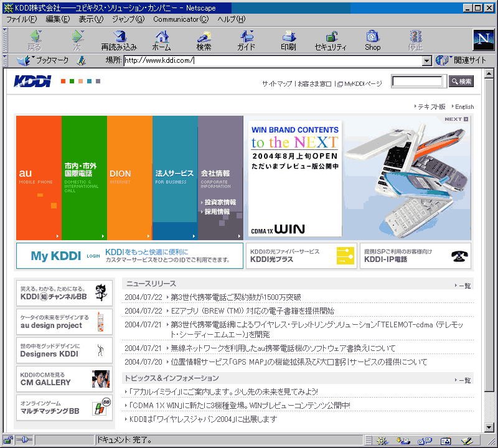Image resolution: width=498 pixels, height=448 pixels.
Task: Open the サイトマップ link
Action: click(277, 84)
